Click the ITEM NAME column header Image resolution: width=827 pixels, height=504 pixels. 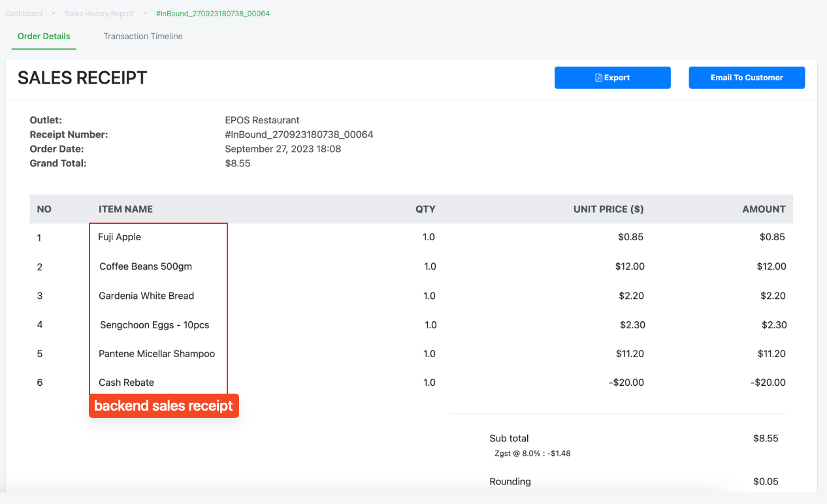(125, 210)
